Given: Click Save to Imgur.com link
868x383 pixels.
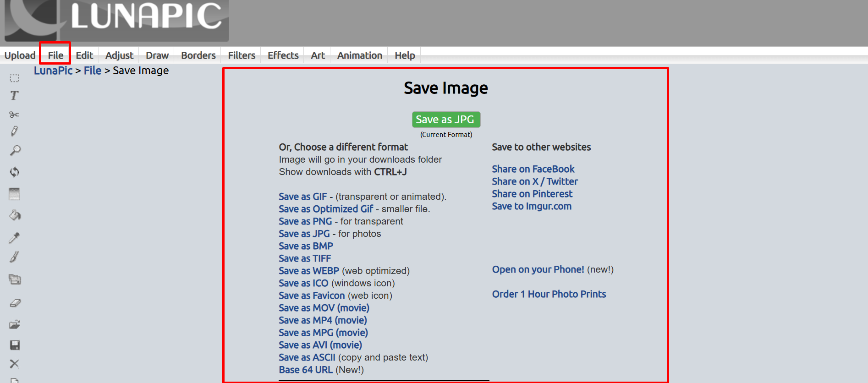Looking at the screenshot, I should 532,206.
